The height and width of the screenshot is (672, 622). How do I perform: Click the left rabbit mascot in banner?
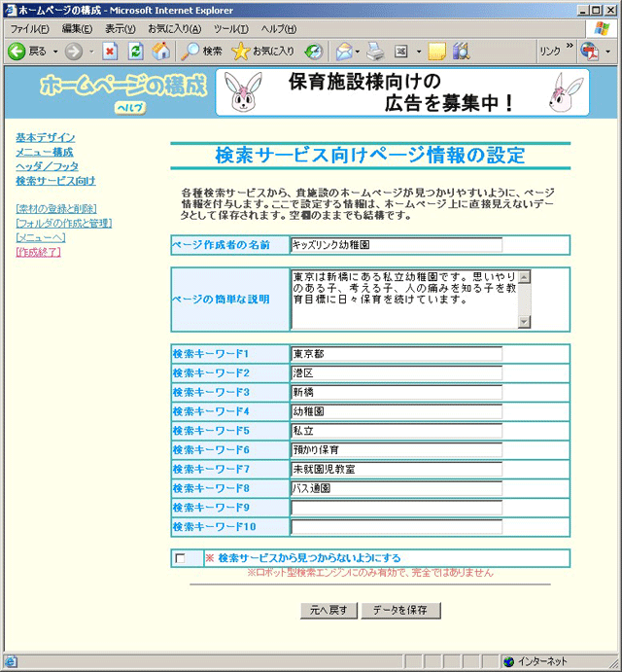coord(243,92)
